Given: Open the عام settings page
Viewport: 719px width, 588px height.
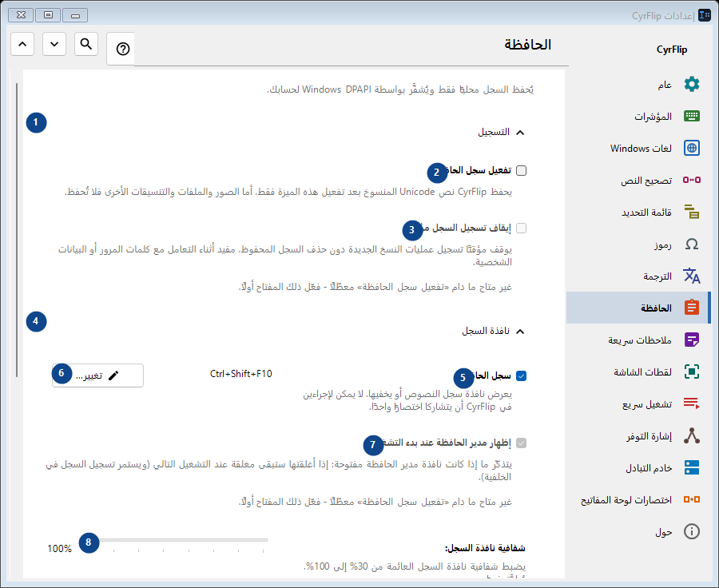Looking at the screenshot, I should coord(638,85).
